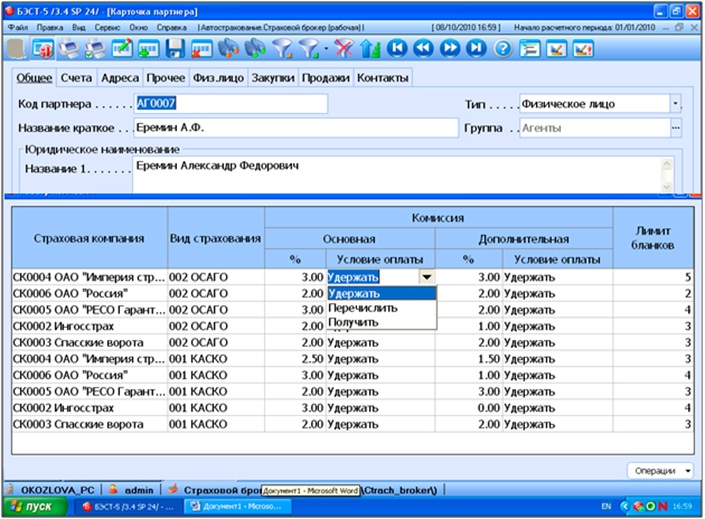Open the пуск Start button
Image resolution: width=705 pixels, height=519 pixels.
click(35, 507)
